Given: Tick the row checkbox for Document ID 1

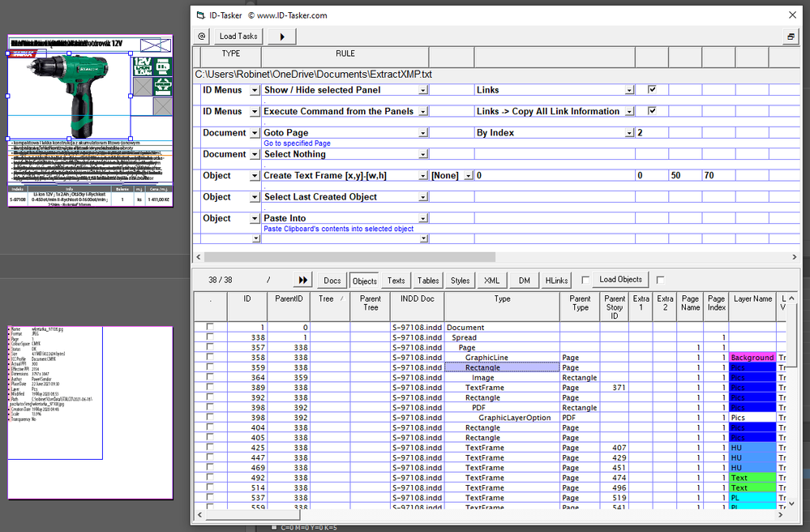Looking at the screenshot, I should point(211,327).
